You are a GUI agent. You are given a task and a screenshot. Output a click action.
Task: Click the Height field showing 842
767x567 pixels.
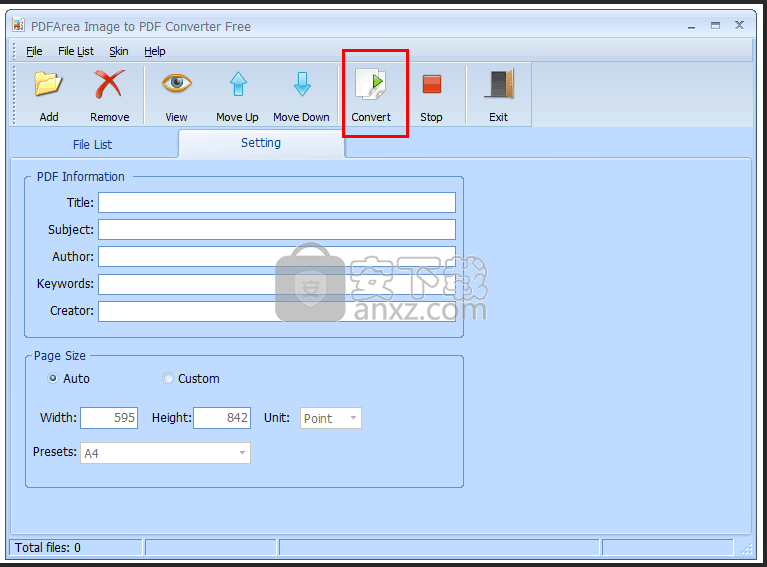pyautogui.click(x=222, y=418)
